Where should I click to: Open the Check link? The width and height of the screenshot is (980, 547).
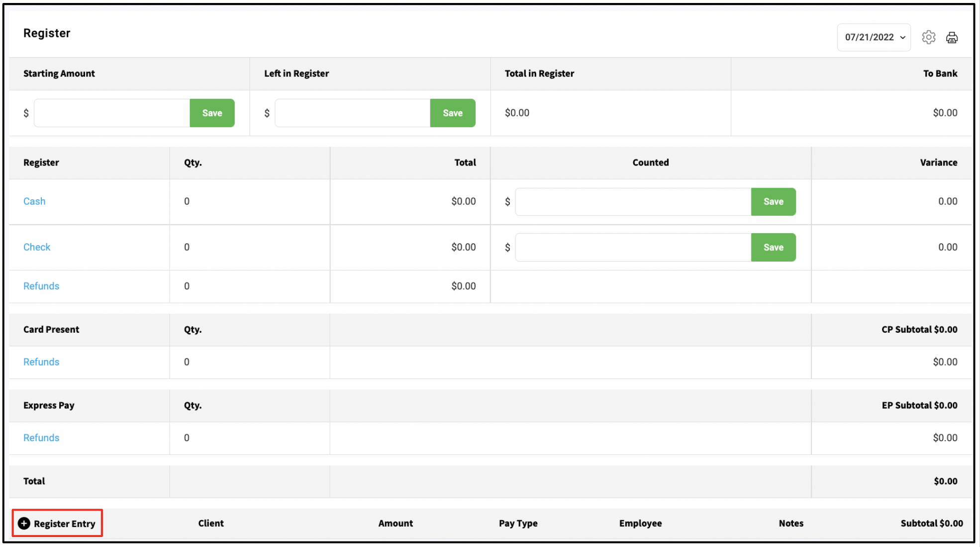[37, 247]
